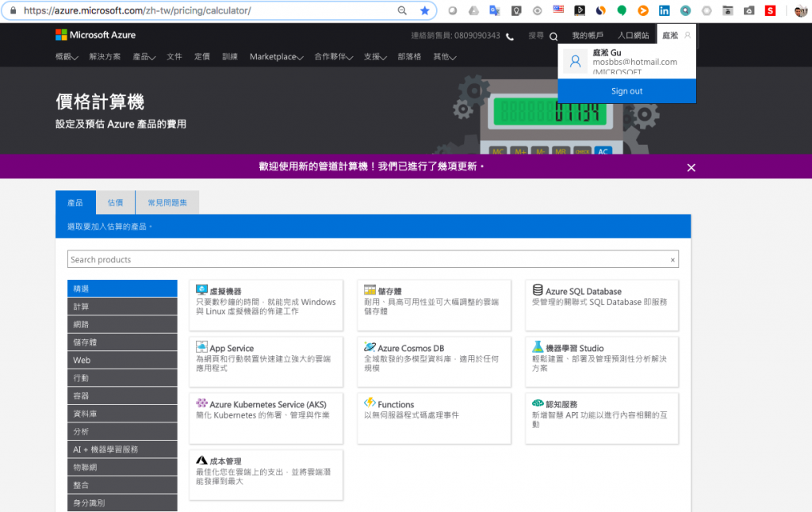Dismiss the purple welcome banner
Screen dimensions: 812x512
pyautogui.click(x=691, y=167)
